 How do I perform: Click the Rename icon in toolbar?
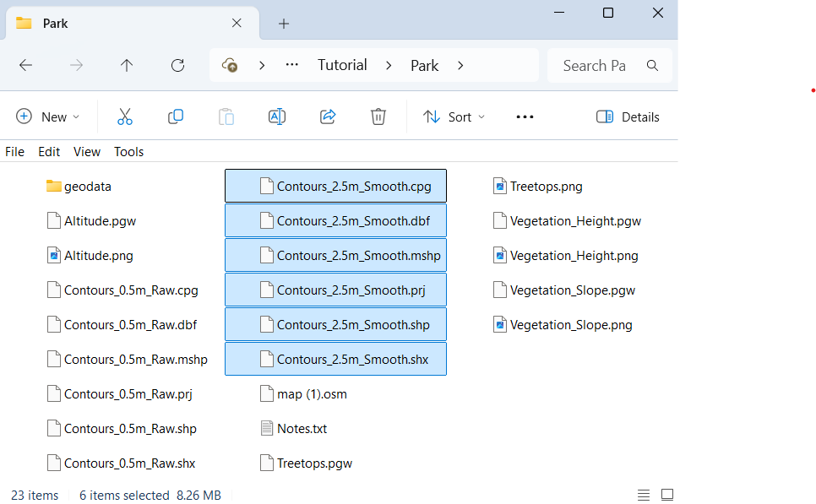point(276,117)
